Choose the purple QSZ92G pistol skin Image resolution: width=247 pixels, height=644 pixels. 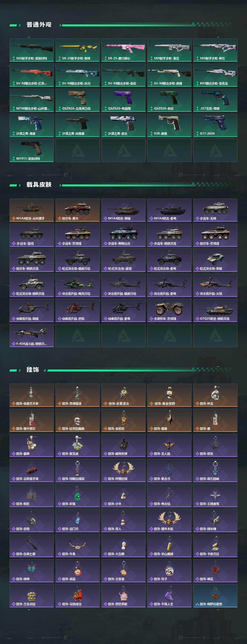[123, 100]
